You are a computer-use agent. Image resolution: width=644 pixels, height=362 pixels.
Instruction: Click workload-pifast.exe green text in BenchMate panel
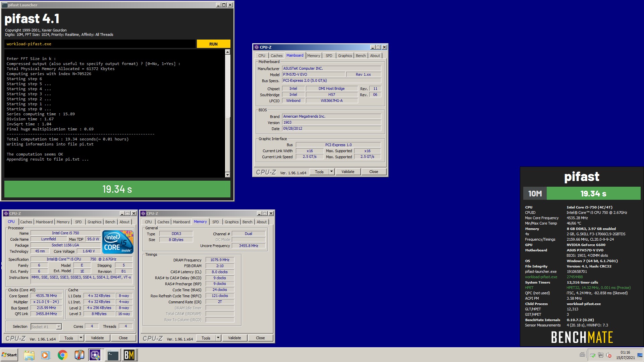[541, 277]
